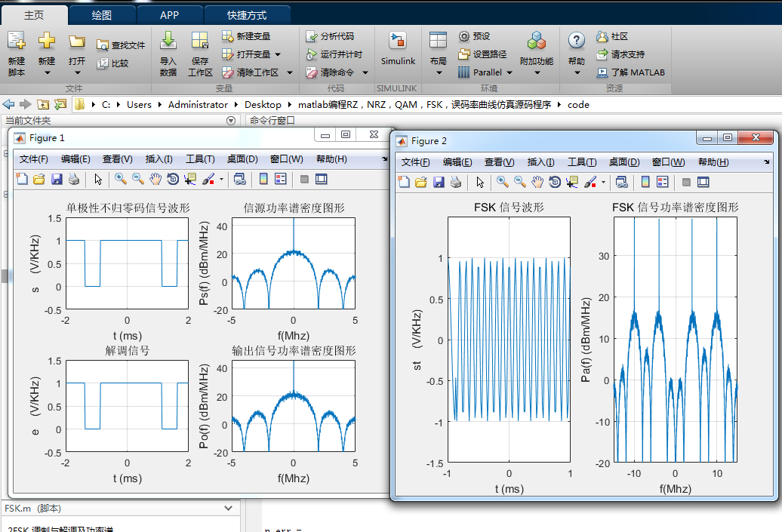Click Data Cursor icon in Figure 1 toolbar
Viewport: 782px width, 532px height.
pyautogui.click(x=189, y=179)
